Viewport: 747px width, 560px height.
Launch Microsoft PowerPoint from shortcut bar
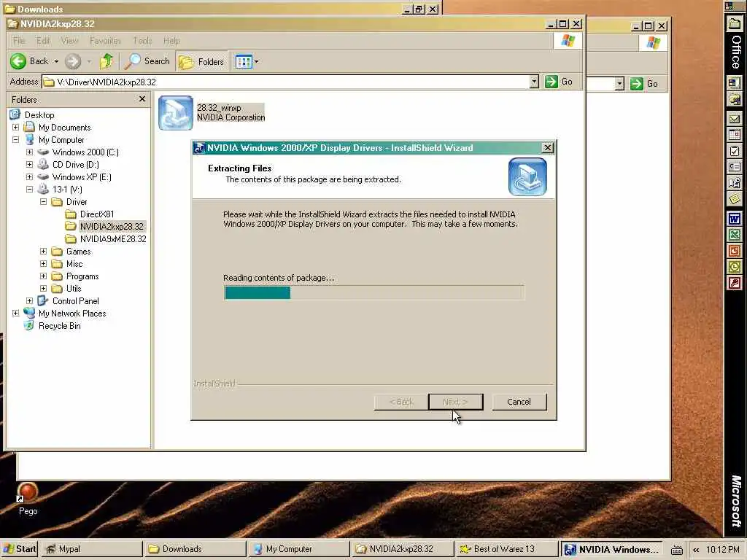point(735,251)
